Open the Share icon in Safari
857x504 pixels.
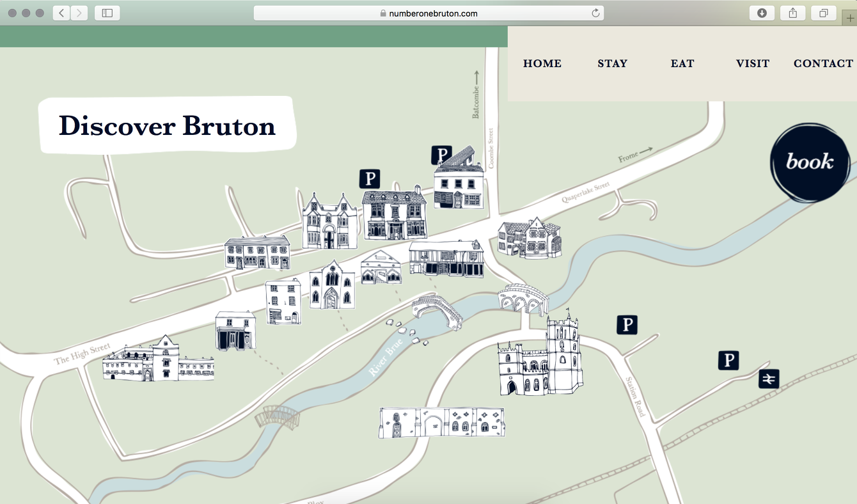[x=792, y=13]
